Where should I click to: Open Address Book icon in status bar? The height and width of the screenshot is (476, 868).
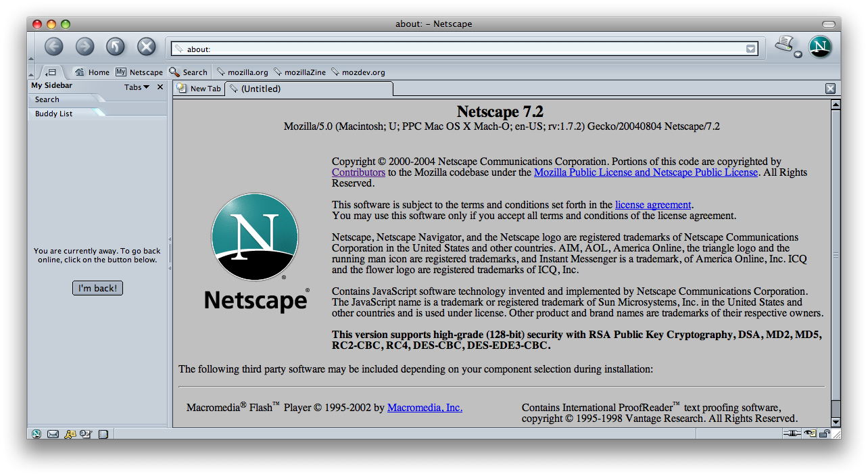pyautogui.click(x=103, y=434)
